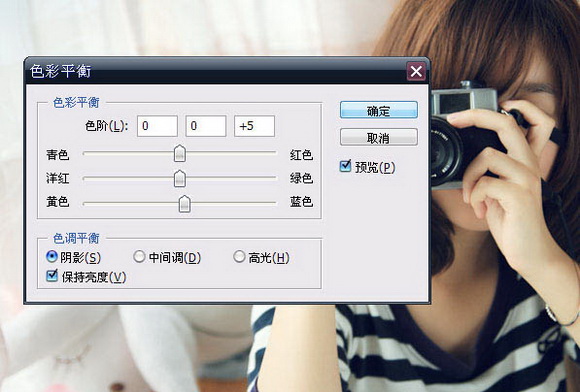Click the 青色–红色 slider handle
The width and height of the screenshot is (580, 392).
(x=180, y=153)
